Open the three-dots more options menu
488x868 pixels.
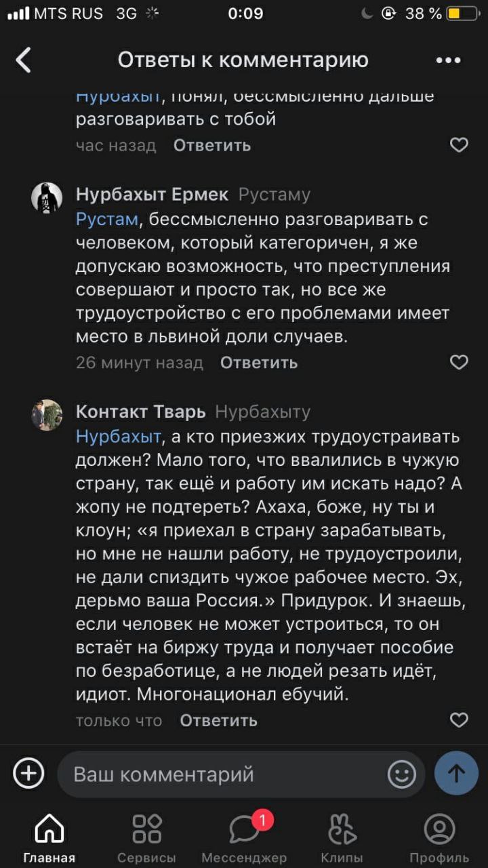(x=448, y=60)
